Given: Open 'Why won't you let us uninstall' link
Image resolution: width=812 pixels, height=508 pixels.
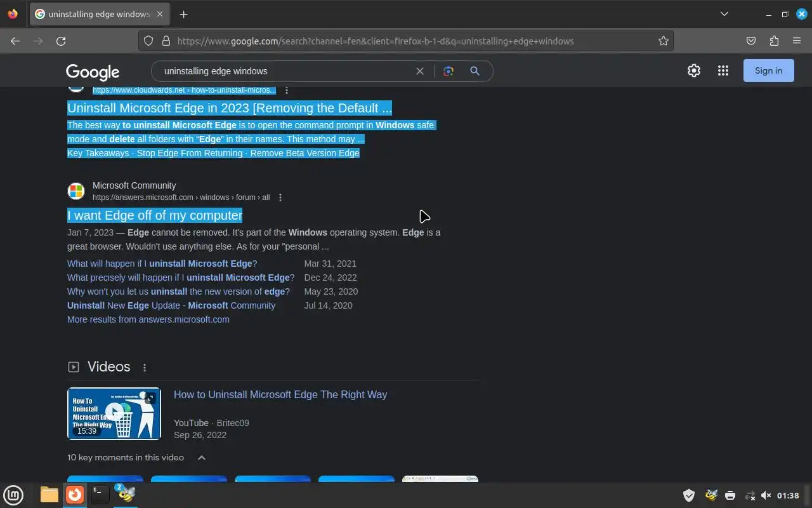Looking at the screenshot, I should [178, 291].
